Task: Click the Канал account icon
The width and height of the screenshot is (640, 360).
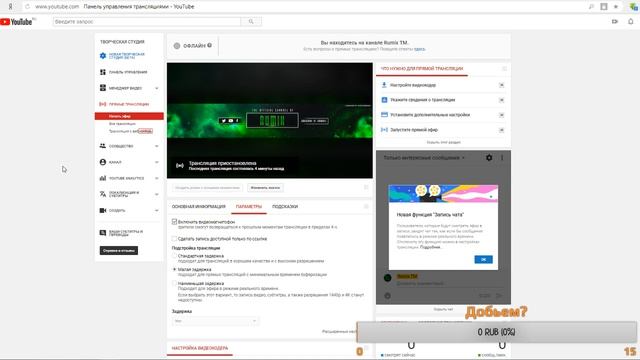Action: click(103, 162)
